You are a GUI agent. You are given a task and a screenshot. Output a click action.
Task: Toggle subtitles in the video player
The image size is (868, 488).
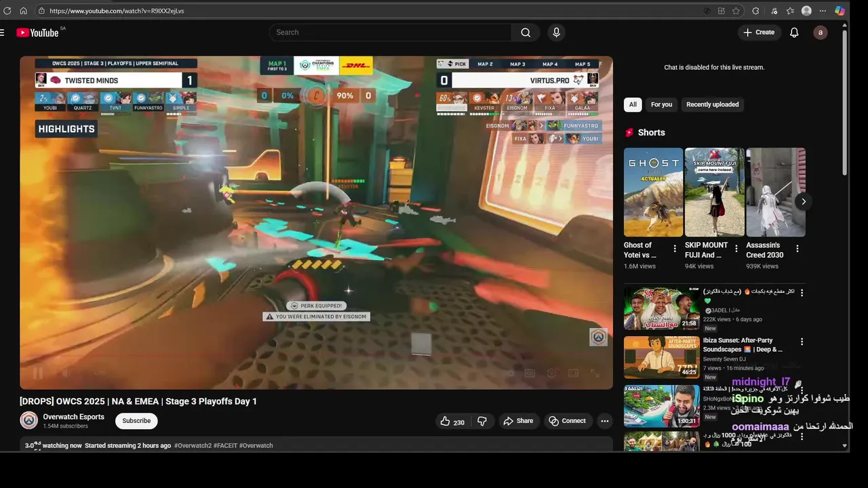click(x=530, y=373)
